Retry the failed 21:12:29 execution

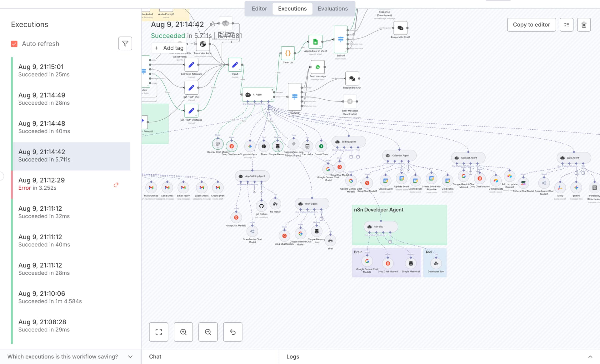[116, 185]
